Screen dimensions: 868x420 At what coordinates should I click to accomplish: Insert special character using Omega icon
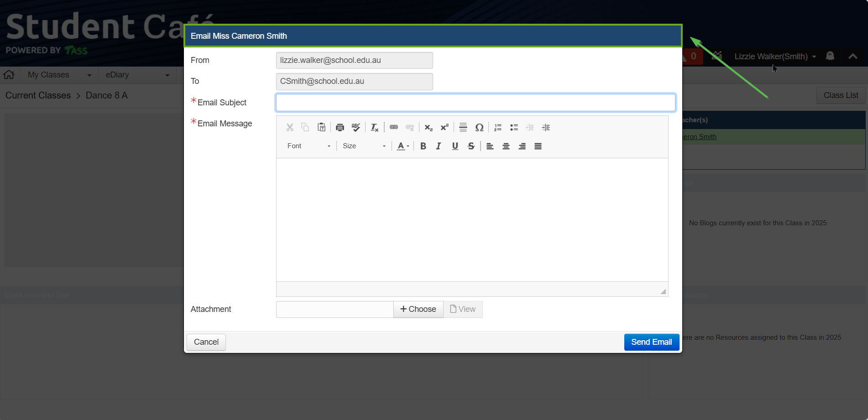click(479, 128)
